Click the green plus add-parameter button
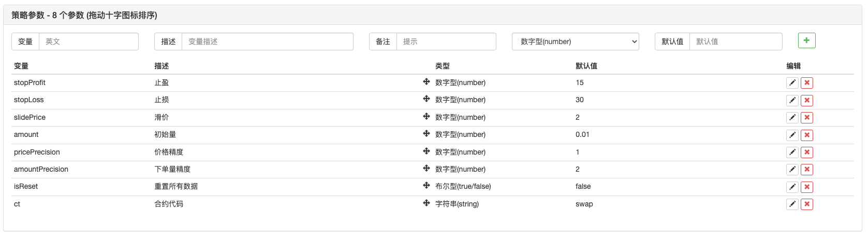The width and height of the screenshot is (868, 236). [x=806, y=40]
